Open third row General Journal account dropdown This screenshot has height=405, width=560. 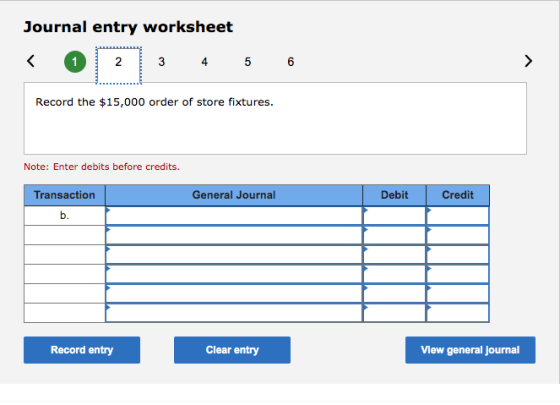[234, 255]
